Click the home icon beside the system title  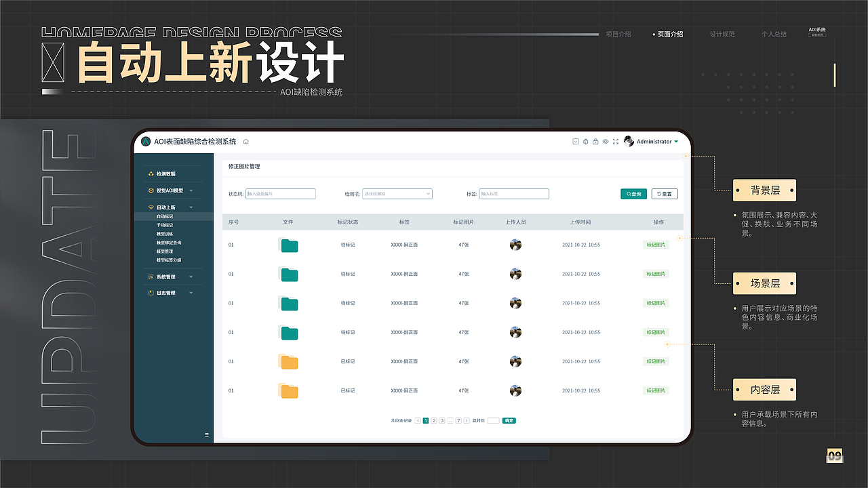(246, 142)
